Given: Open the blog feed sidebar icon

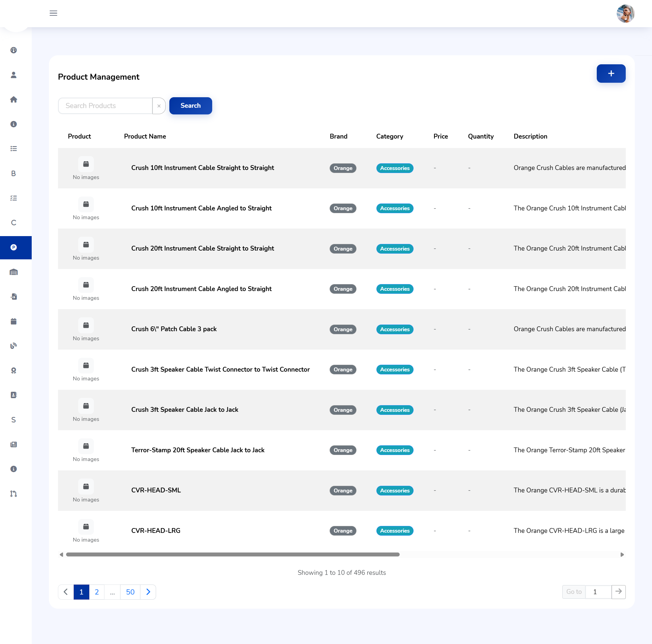Looking at the screenshot, I should point(14,346).
